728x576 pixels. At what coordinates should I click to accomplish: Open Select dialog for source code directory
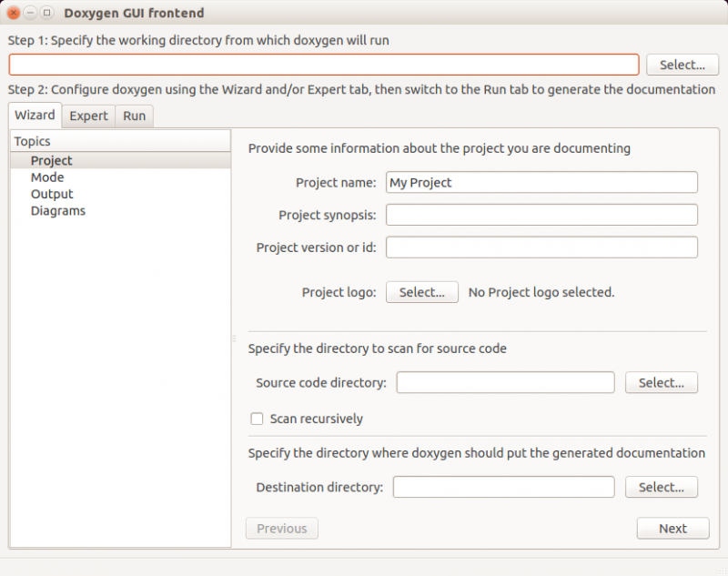(x=662, y=382)
